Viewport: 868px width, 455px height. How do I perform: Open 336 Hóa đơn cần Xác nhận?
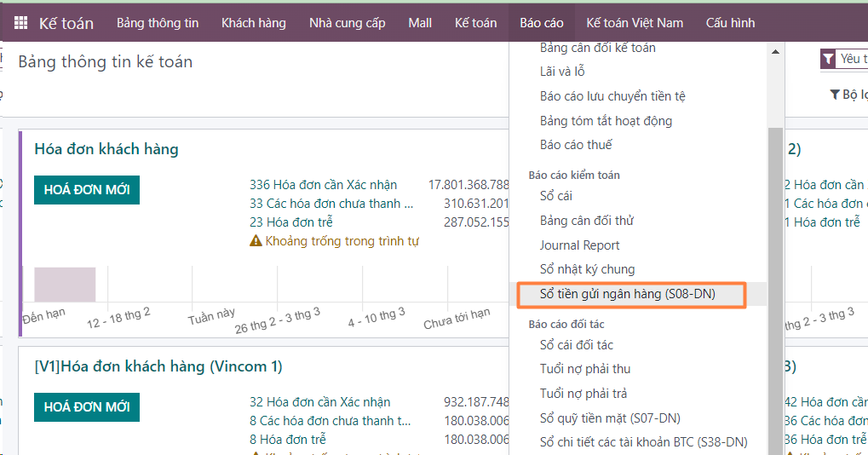(x=324, y=185)
